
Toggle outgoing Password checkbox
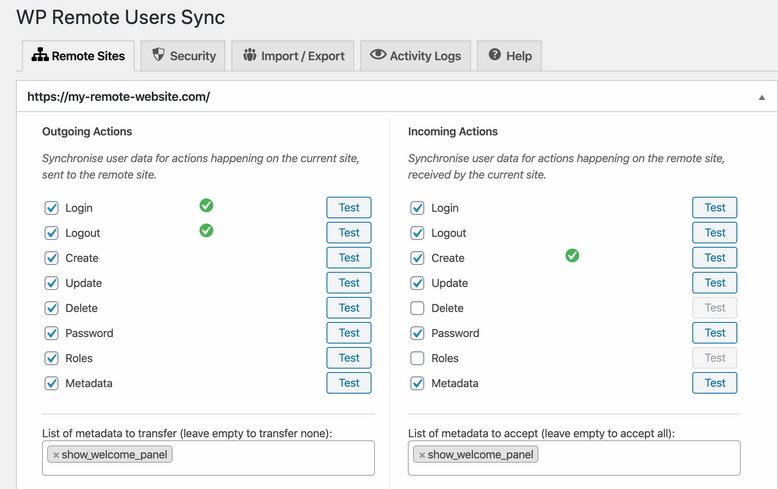tap(52, 333)
